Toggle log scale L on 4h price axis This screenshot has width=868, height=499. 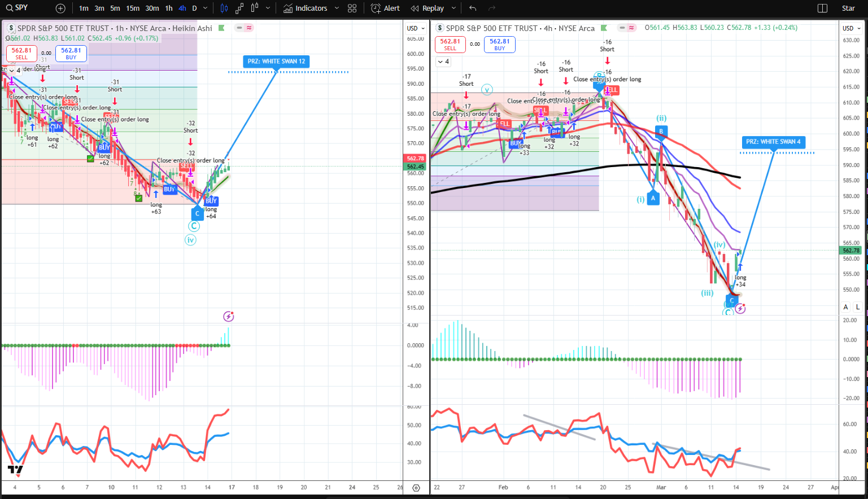point(858,307)
